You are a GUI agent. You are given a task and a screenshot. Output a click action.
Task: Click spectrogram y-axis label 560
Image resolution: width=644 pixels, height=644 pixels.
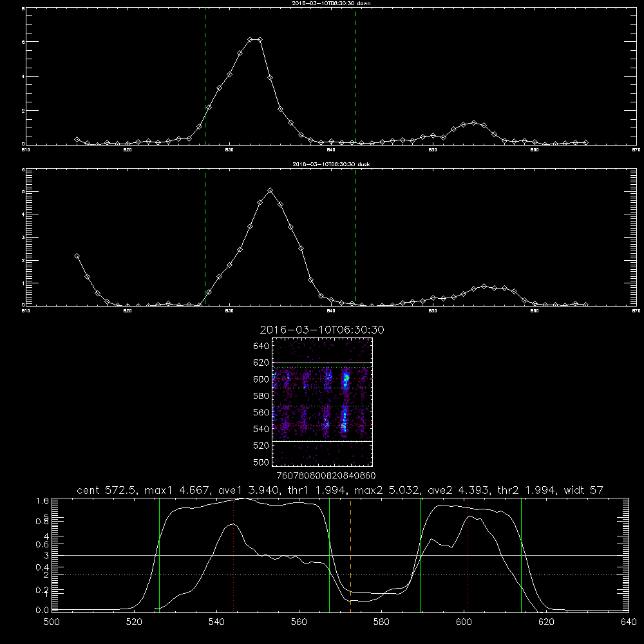pos(261,412)
